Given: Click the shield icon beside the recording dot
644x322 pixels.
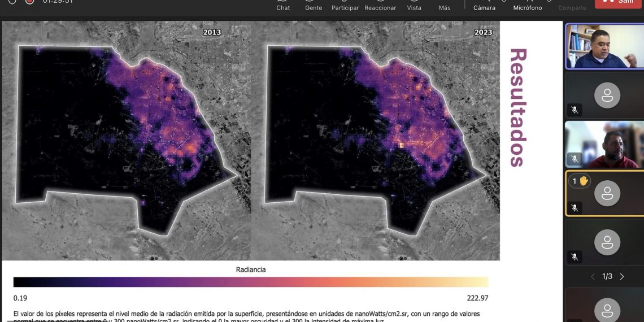Looking at the screenshot, I should 12,2.
